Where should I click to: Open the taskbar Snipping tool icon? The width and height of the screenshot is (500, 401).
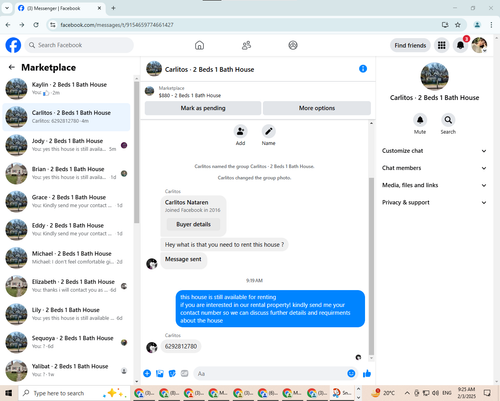(x=342, y=393)
